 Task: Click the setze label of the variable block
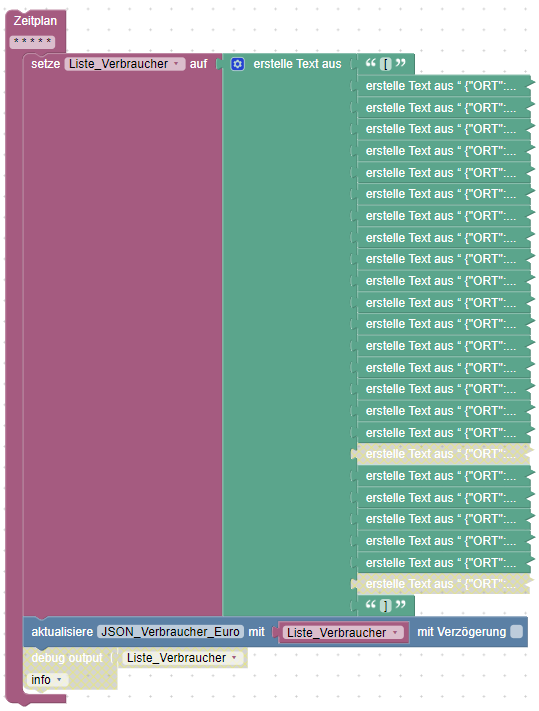click(45, 64)
